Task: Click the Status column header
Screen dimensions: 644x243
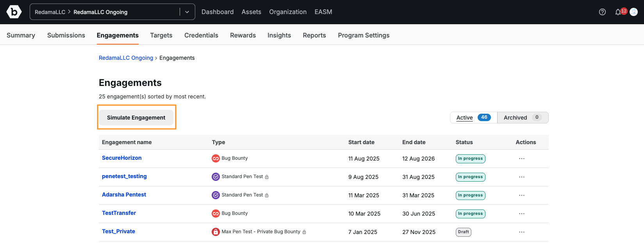Action: pos(464,142)
